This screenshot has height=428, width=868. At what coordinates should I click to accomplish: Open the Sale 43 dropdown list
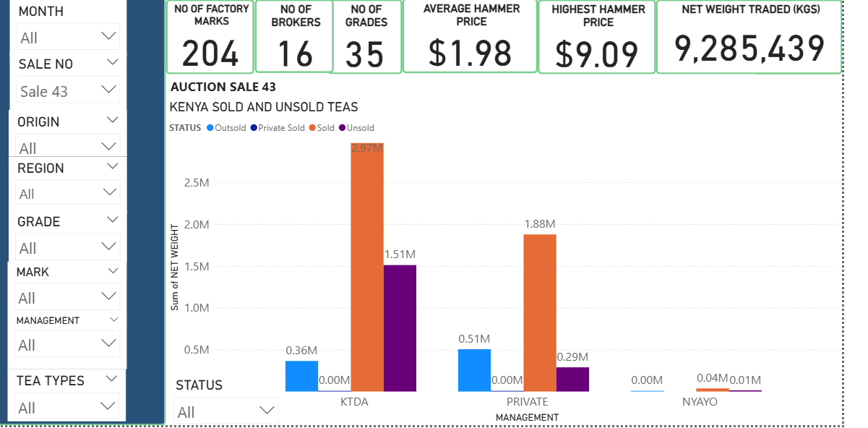coord(109,90)
